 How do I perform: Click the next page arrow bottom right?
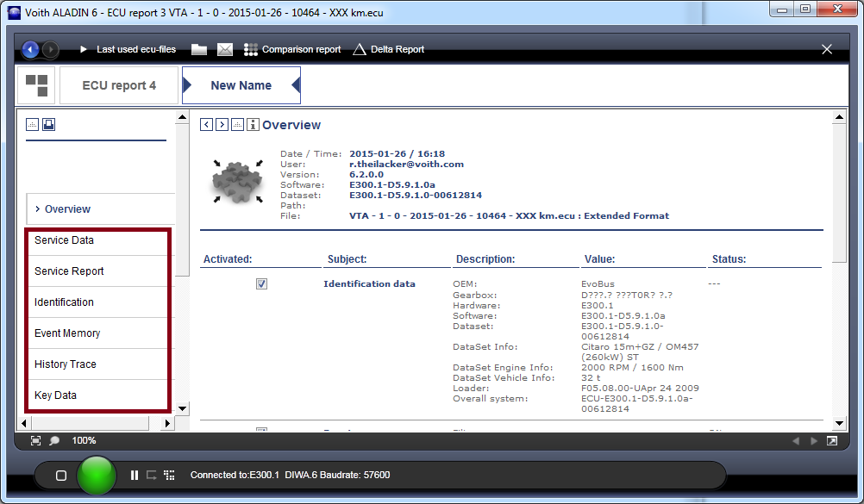pyautogui.click(x=814, y=440)
